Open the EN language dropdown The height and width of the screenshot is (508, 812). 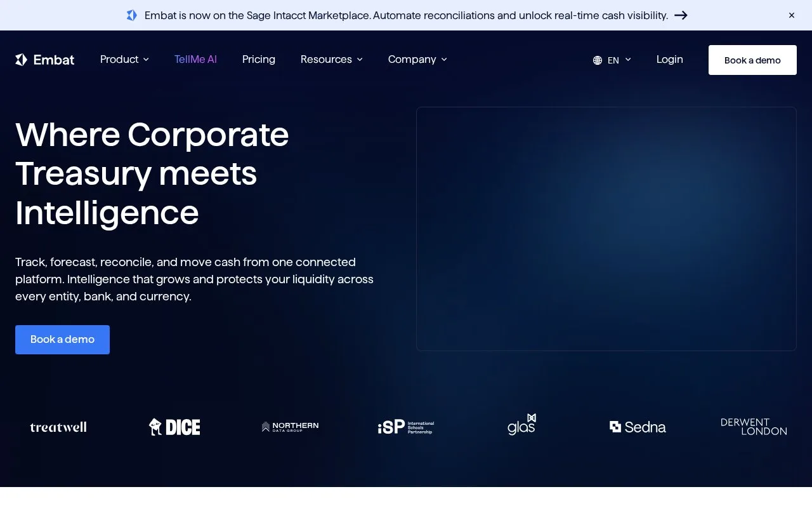[612, 60]
